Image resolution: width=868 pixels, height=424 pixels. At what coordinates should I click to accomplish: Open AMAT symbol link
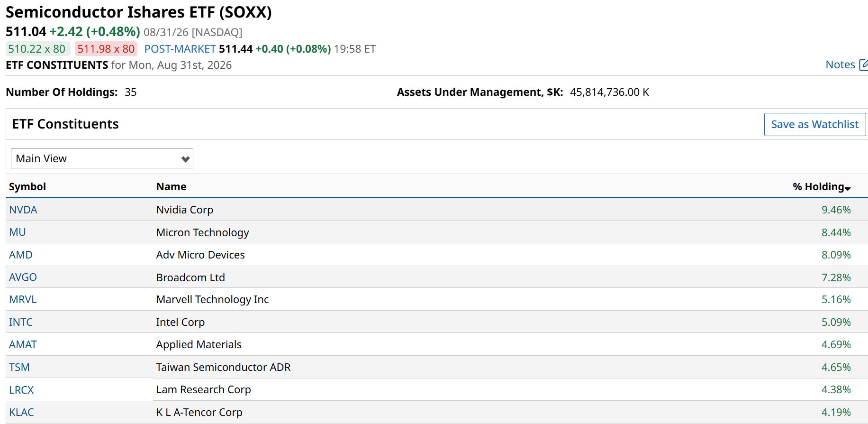pos(23,344)
